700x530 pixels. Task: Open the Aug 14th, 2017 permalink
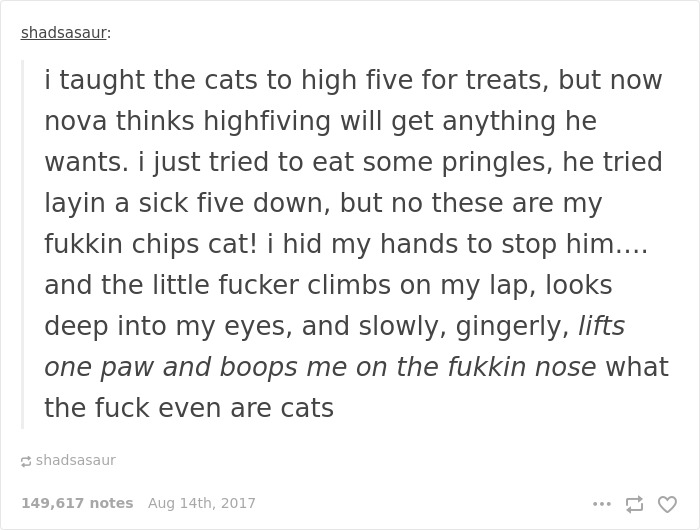[x=202, y=503]
